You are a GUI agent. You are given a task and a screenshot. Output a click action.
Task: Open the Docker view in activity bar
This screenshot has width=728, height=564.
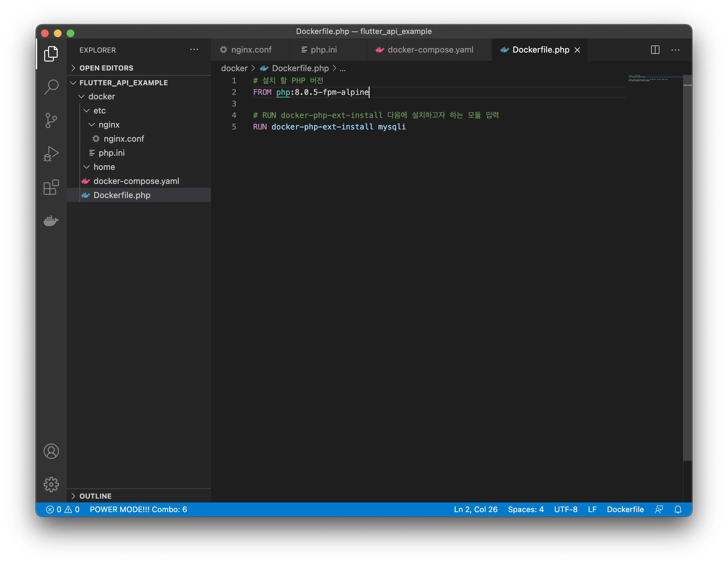51,220
